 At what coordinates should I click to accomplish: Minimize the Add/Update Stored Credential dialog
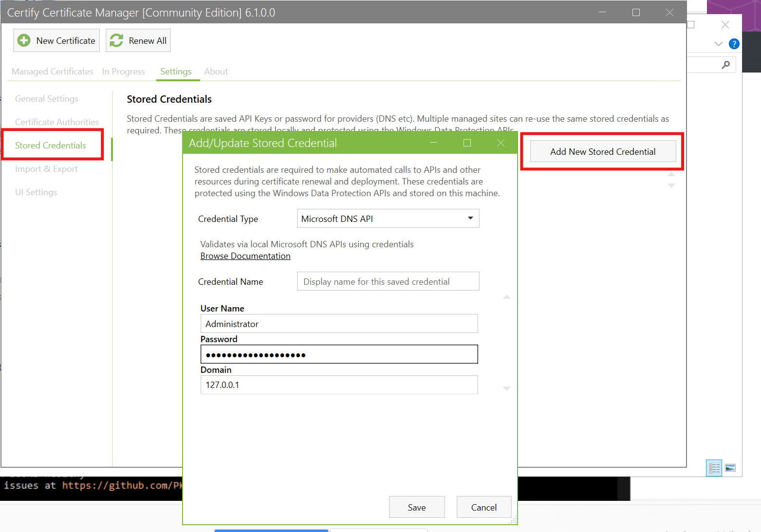point(433,143)
